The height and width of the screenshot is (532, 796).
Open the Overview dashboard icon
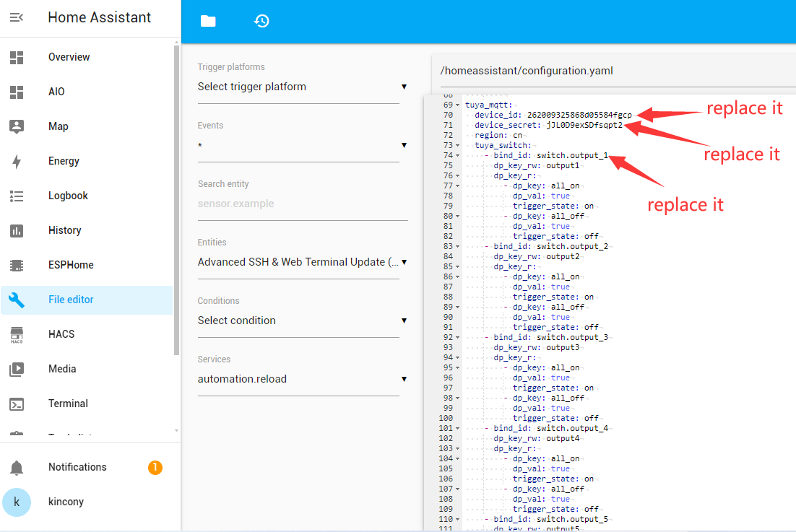pyautogui.click(x=17, y=57)
